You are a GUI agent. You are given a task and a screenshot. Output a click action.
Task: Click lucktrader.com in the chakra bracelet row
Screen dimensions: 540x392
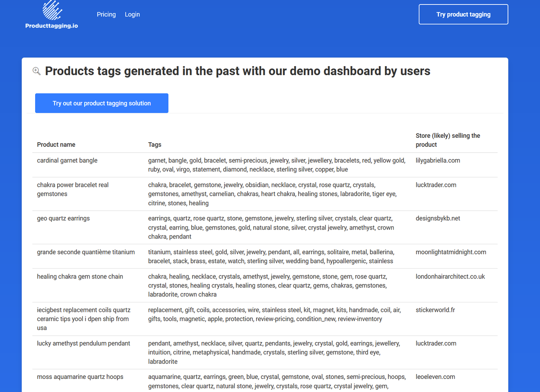click(436, 185)
